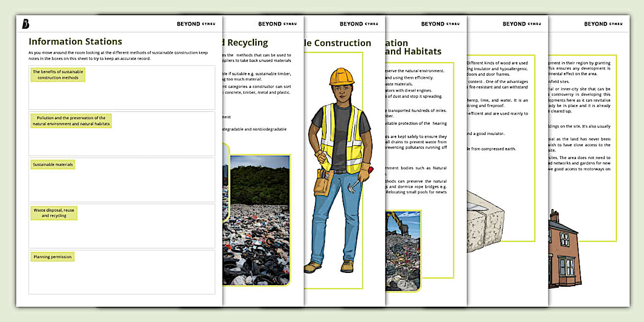Toggle the 'Sustainable materials' highlighted label
644x322 pixels.
[x=52, y=164]
